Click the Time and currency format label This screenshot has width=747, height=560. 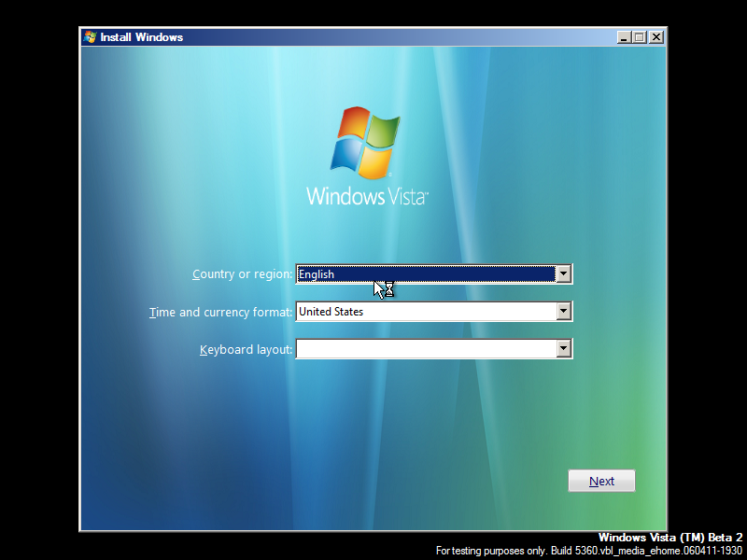[220, 312]
